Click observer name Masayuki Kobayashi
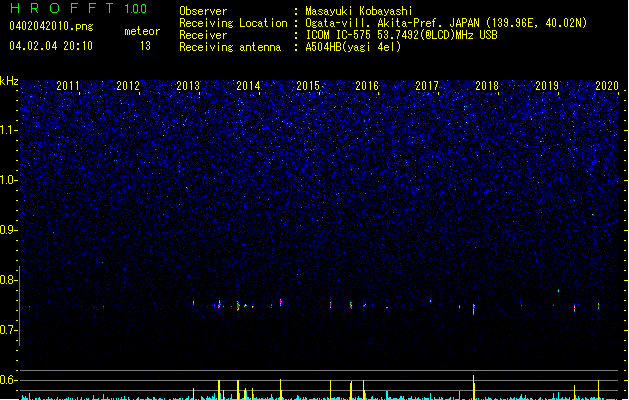Viewport: 629px width, 400px height. (x=359, y=11)
